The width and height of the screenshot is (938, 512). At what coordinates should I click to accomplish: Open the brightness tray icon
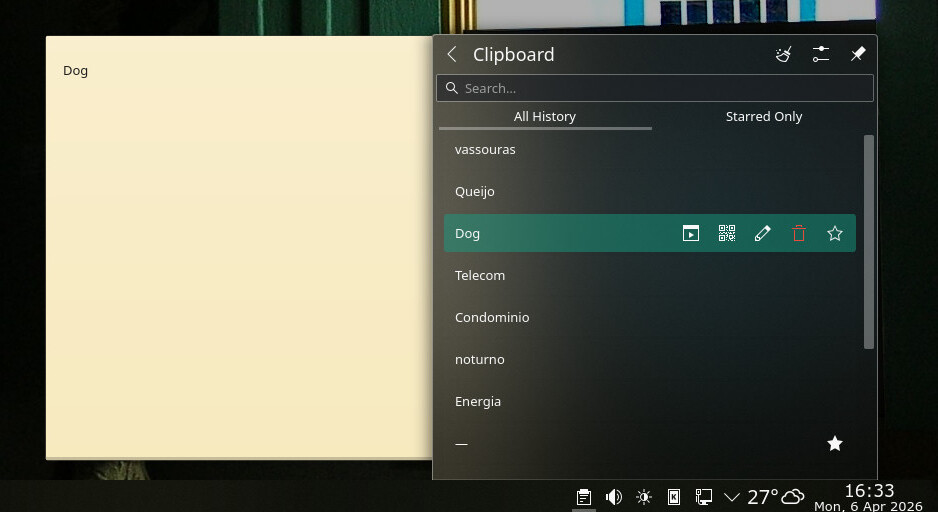pos(644,497)
